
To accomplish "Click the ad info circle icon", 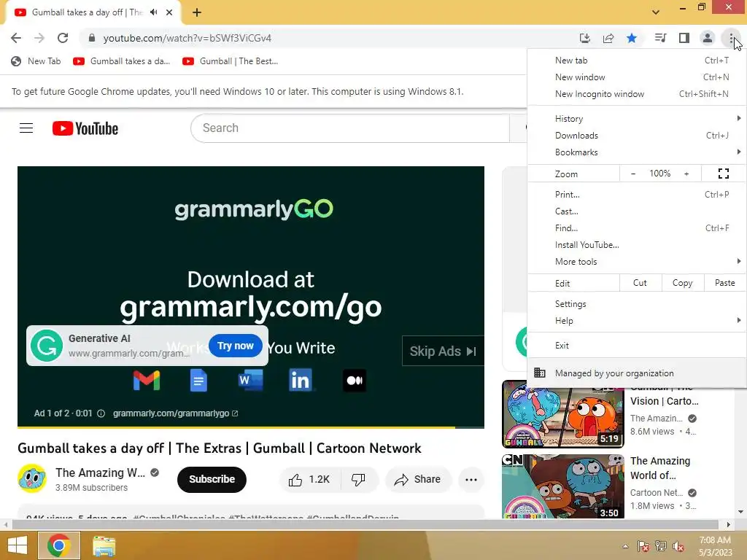I will coord(101,413).
